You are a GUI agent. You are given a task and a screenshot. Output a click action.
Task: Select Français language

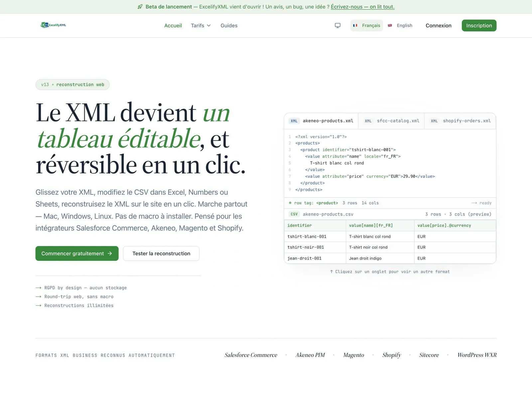366,26
